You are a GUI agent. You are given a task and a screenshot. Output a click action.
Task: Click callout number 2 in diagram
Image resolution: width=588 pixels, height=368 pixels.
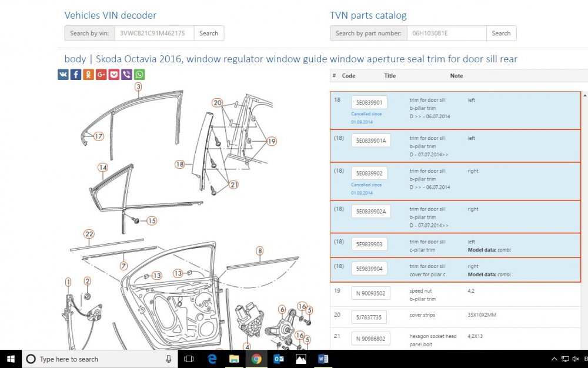tap(88, 281)
